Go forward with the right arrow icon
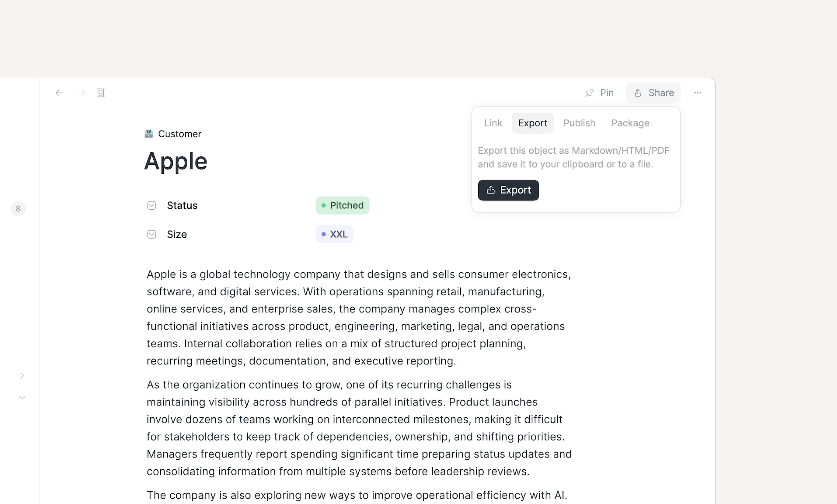The width and height of the screenshot is (837, 504). pyautogui.click(x=81, y=93)
